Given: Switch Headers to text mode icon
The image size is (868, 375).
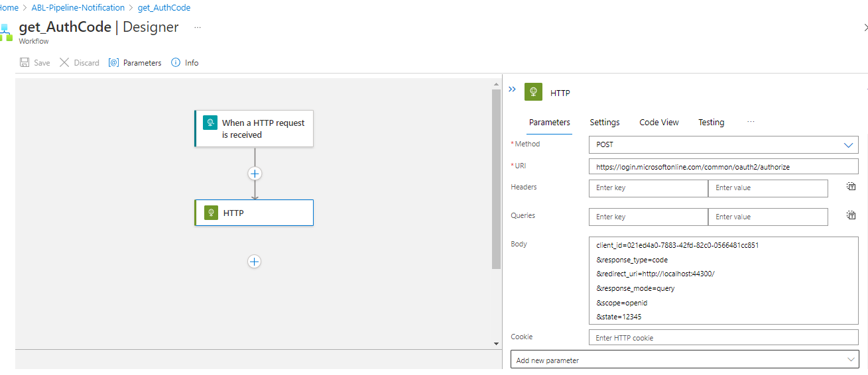Looking at the screenshot, I should 851,187.
